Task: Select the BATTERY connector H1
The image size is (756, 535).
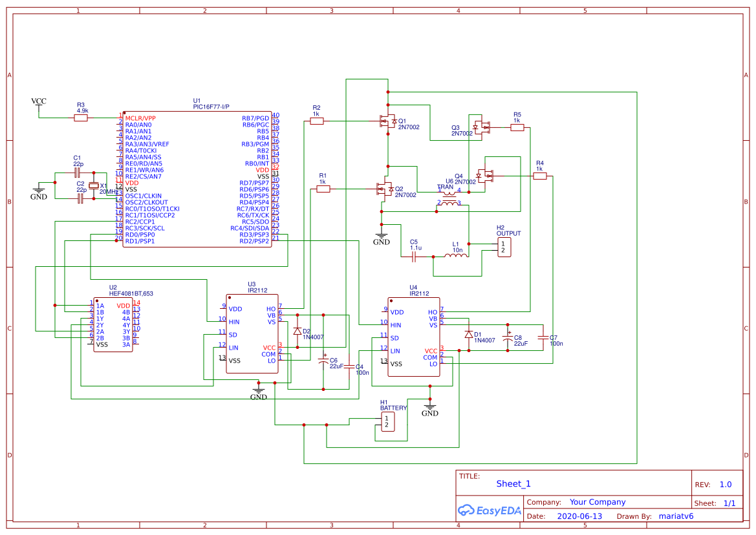Action: pos(388,422)
